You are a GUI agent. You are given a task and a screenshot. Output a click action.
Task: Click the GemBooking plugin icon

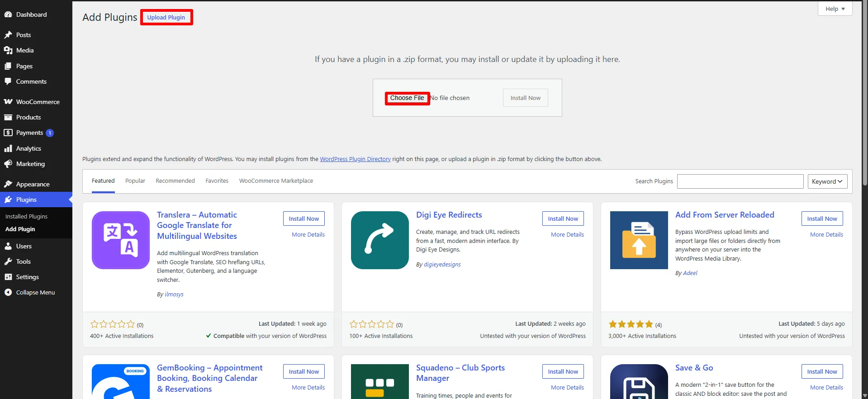click(121, 381)
